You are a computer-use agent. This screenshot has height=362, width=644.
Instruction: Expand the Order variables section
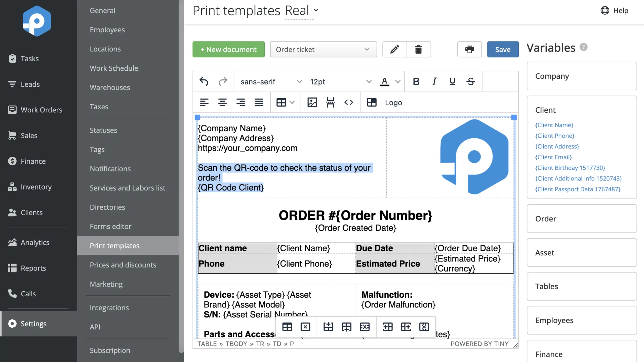click(582, 219)
